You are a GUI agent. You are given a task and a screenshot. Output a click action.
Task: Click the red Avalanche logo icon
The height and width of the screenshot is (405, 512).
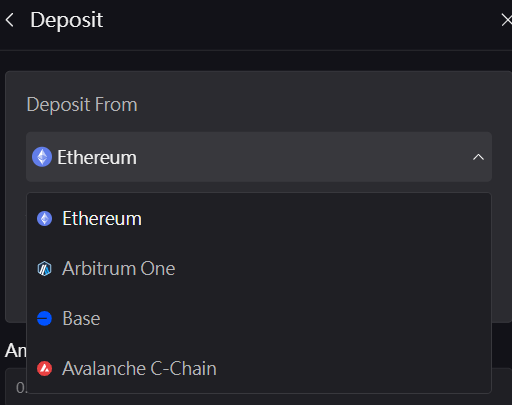tap(44, 369)
